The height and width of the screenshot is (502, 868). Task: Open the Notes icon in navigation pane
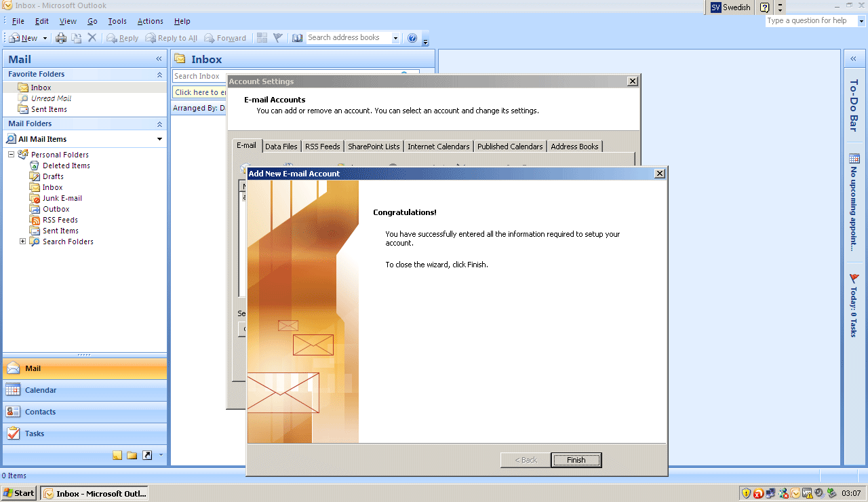pos(117,455)
